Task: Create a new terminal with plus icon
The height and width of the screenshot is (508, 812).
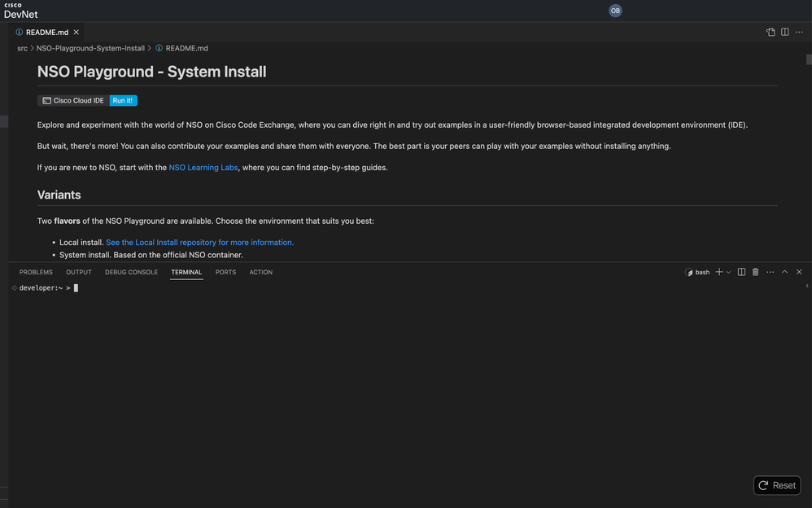Action: [x=718, y=272]
